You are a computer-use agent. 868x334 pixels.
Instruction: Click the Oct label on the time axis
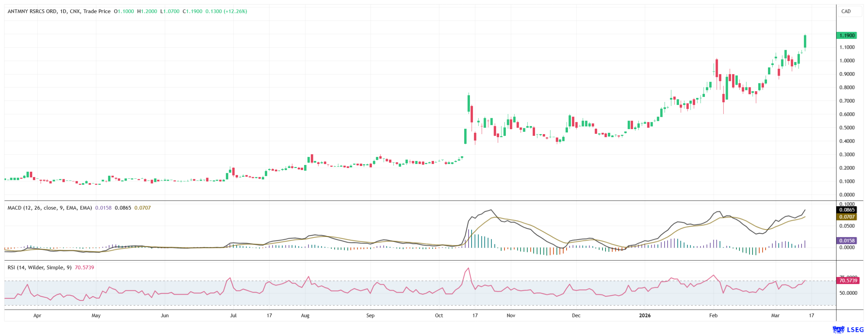click(439, 315)
